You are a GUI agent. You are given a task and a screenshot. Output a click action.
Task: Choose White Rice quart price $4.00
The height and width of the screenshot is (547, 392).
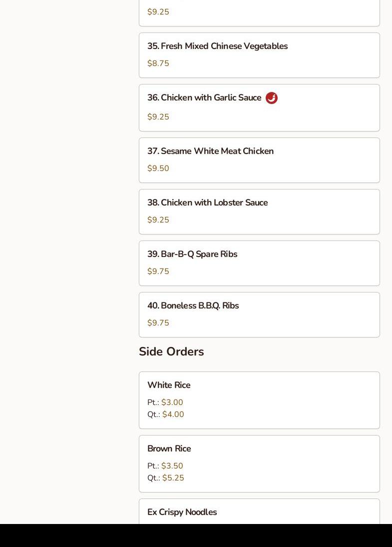(x=173, y=414)
